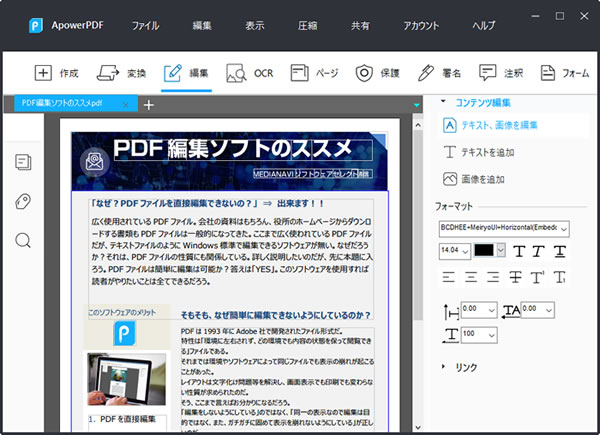Open the 表示 menu

(x=254, y=26)
